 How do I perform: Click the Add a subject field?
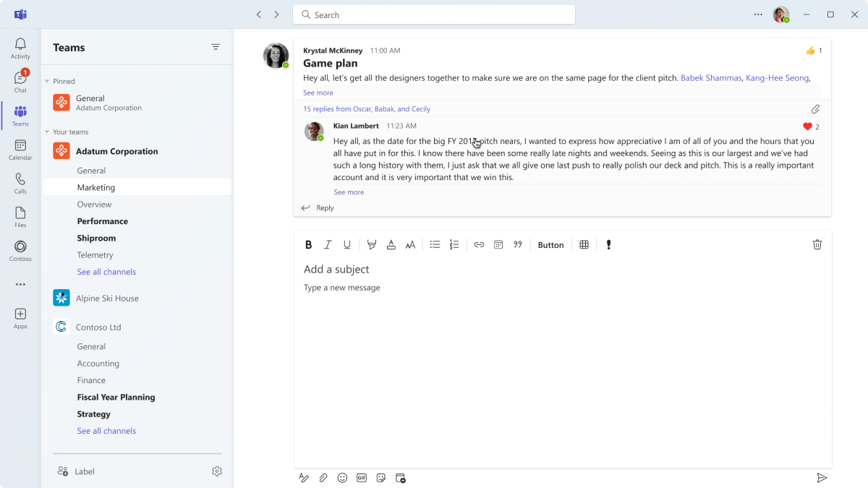[336, 269]
